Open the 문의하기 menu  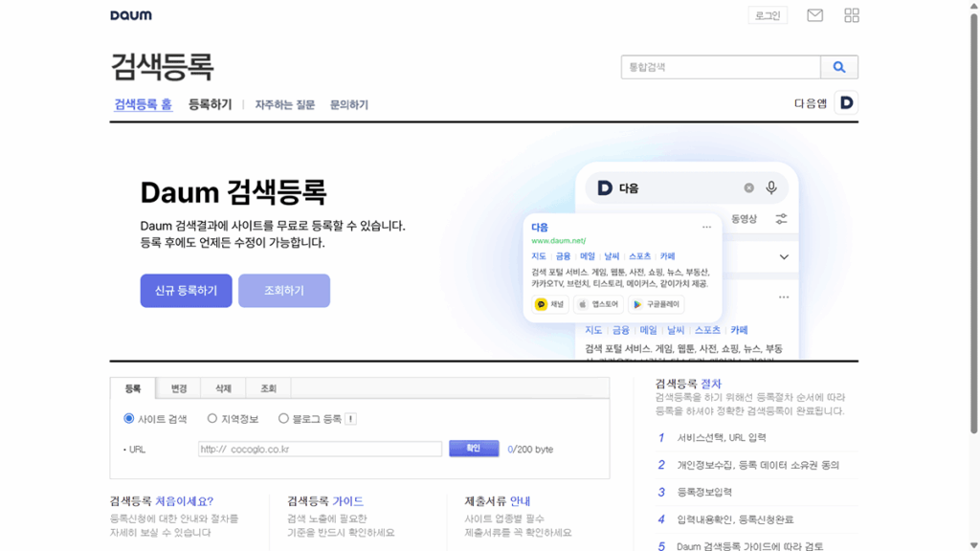(x=348, y=105)
